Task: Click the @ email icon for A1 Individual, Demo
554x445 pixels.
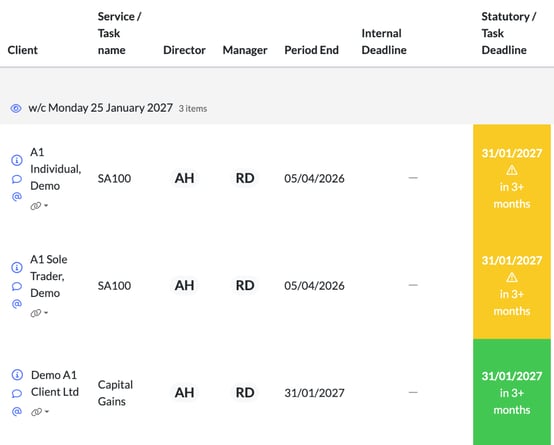Action: point(17,196)
